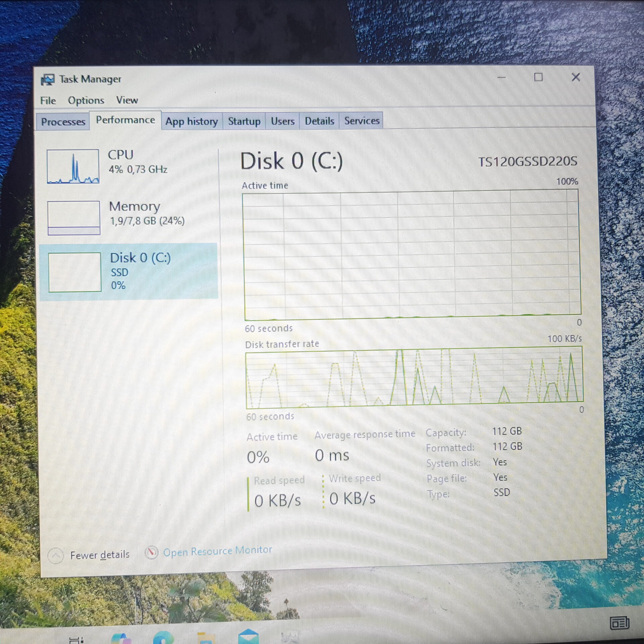The image size is (644, 644).
Task: Open the Startup tab
Action: 244,121
